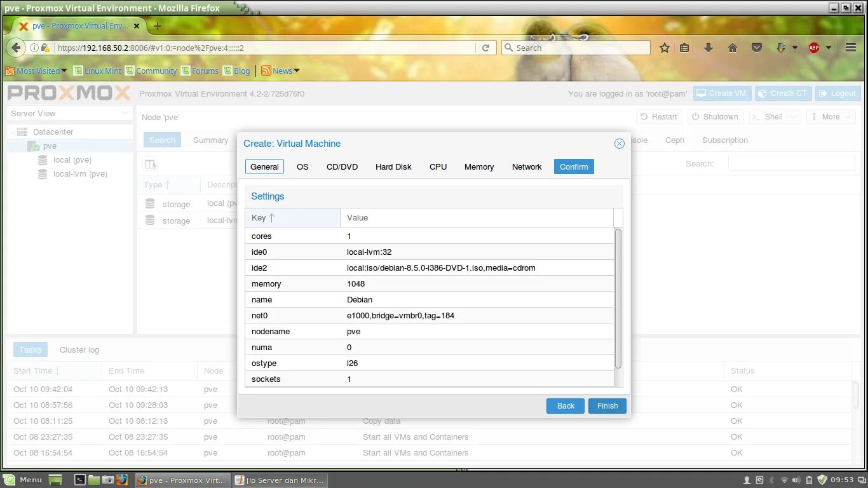The width and height of the screenshot is (868, 488).
Task: Select the CPU tab in wizard
Action: 438,166
